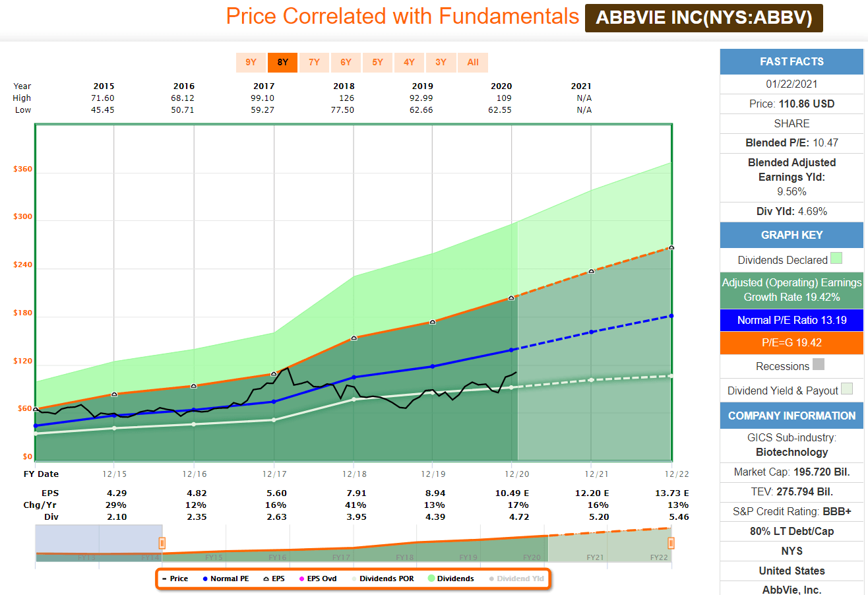Toggle Dividends POR series in legend

(x=383, y=579)
